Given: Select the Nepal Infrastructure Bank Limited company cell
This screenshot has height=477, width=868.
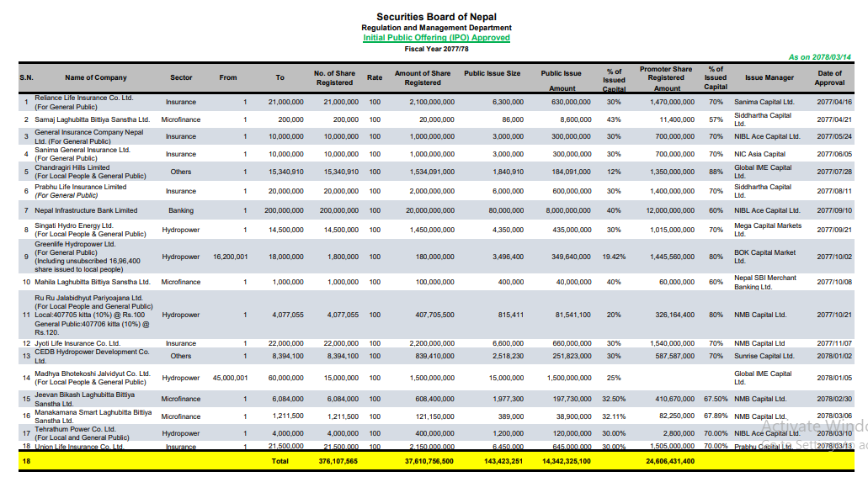Looking at the screenshot, I should (86, 210).
